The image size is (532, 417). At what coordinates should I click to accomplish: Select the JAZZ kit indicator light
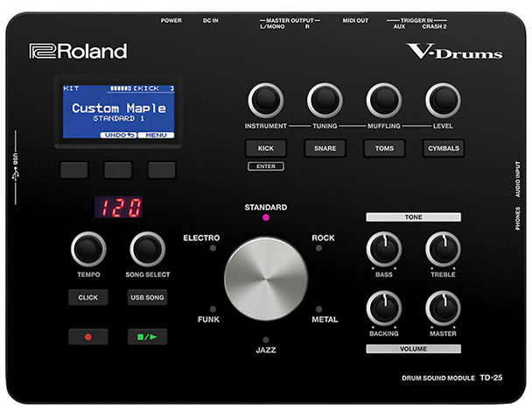[x=266, y=340]
